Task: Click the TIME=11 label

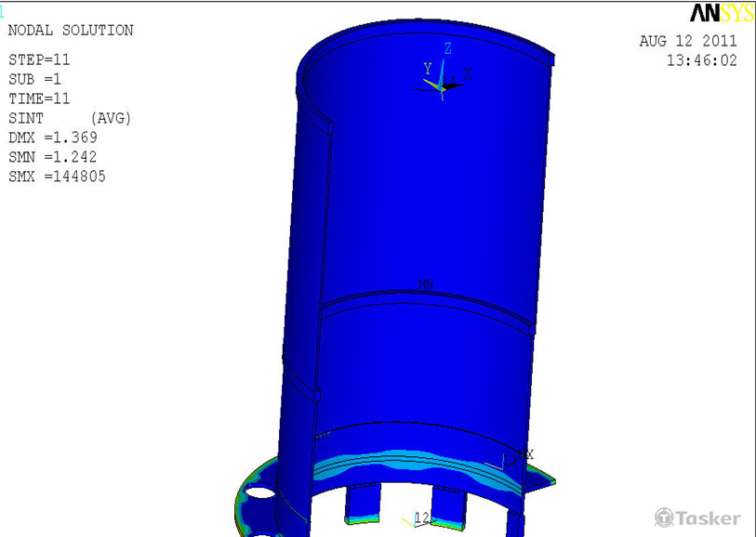Action: [39, 98]
